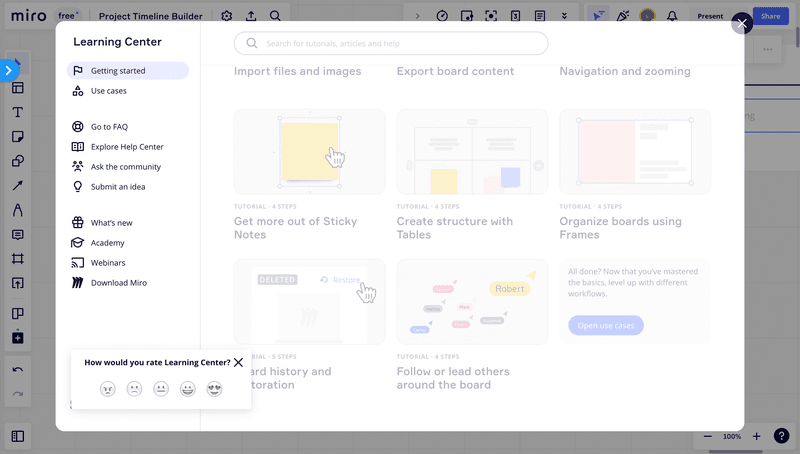Image resolution: width=800 pixels, height=454 pixels.
Task: Open the Download Miro link
Action: point(118,283)
